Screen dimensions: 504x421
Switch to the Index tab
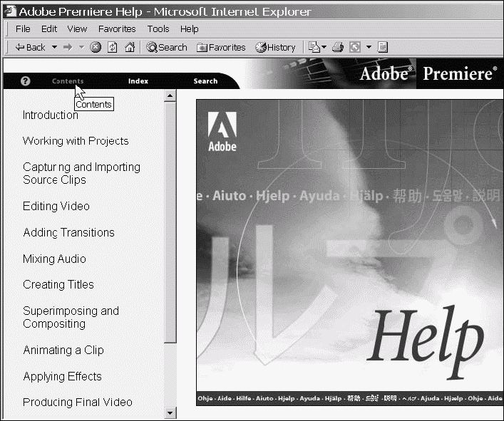tap(138, 81)
